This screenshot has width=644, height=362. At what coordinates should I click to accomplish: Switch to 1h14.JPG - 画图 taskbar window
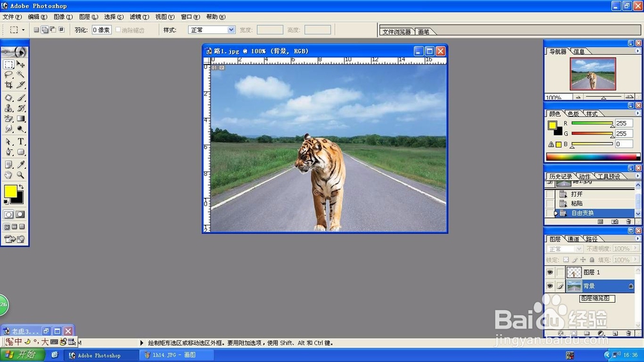point(176,355)
